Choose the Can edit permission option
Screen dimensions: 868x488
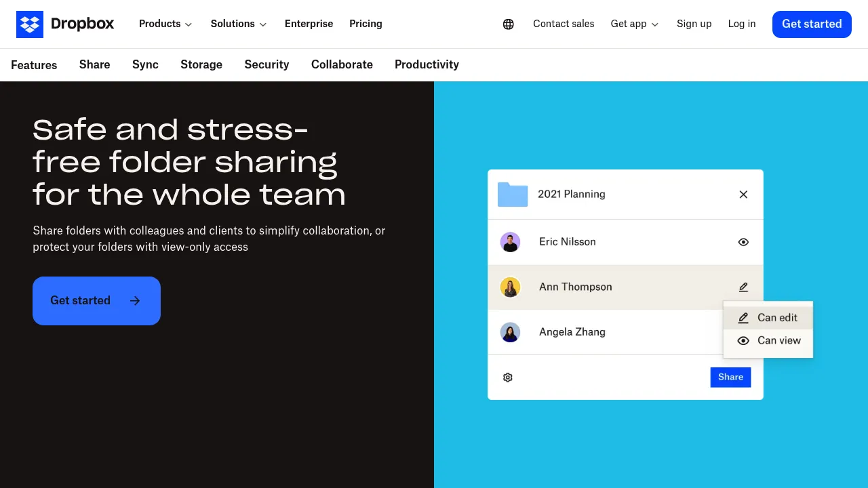coord(768,318)
